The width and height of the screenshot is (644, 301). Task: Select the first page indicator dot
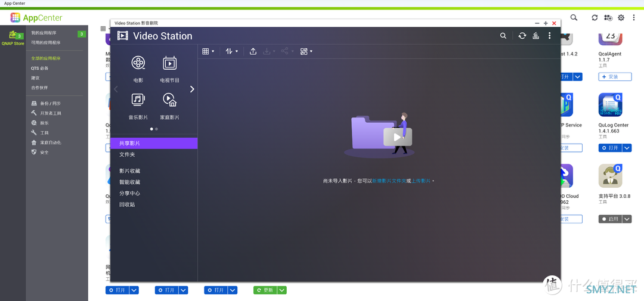[x=151, y=129]
